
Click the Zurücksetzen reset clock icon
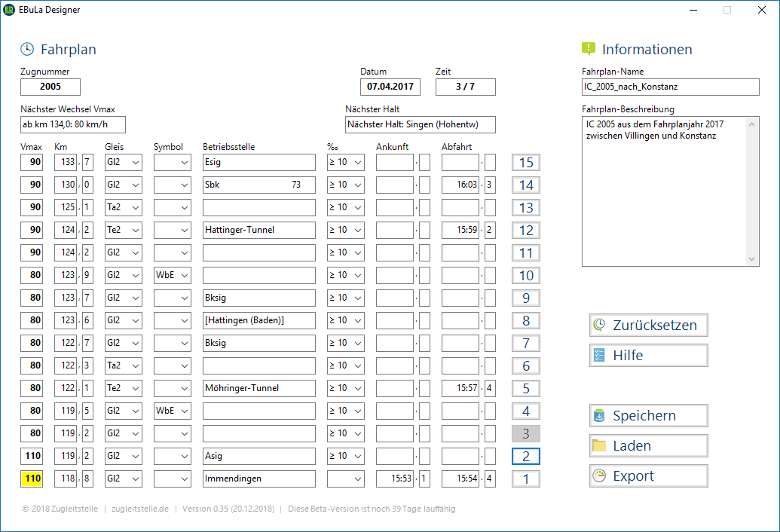(x=599, y=326)
